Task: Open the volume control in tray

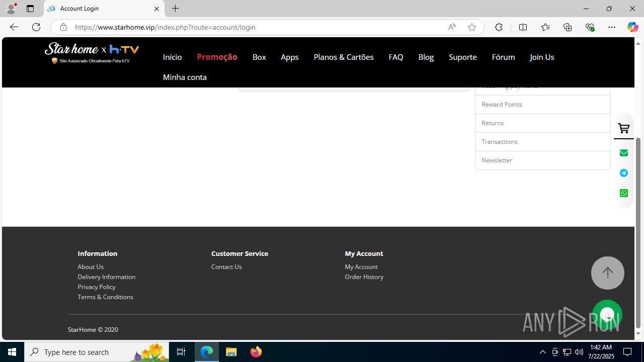Action: pyautogui.click(x=579, y=352)
